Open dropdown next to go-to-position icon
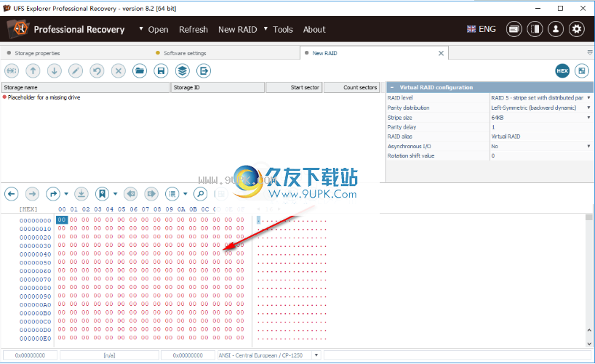Viewport: 595px width, 364px height. point(66,194)
